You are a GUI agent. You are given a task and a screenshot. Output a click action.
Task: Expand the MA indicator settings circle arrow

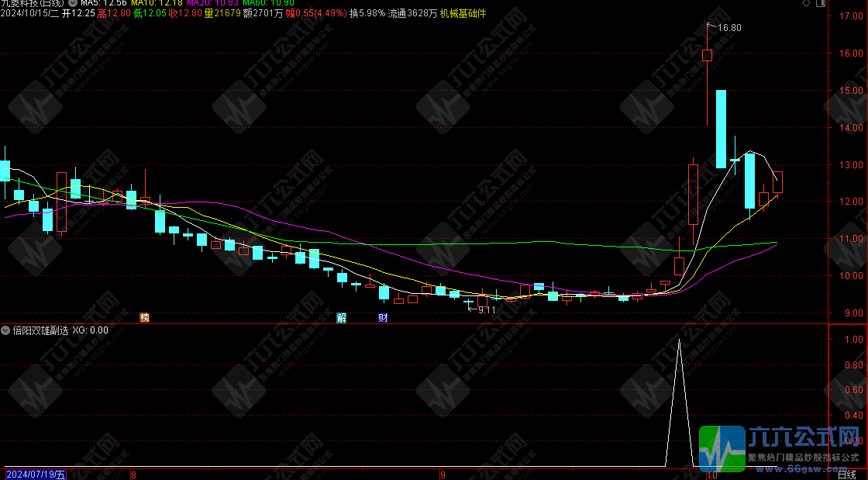[74, 4]
